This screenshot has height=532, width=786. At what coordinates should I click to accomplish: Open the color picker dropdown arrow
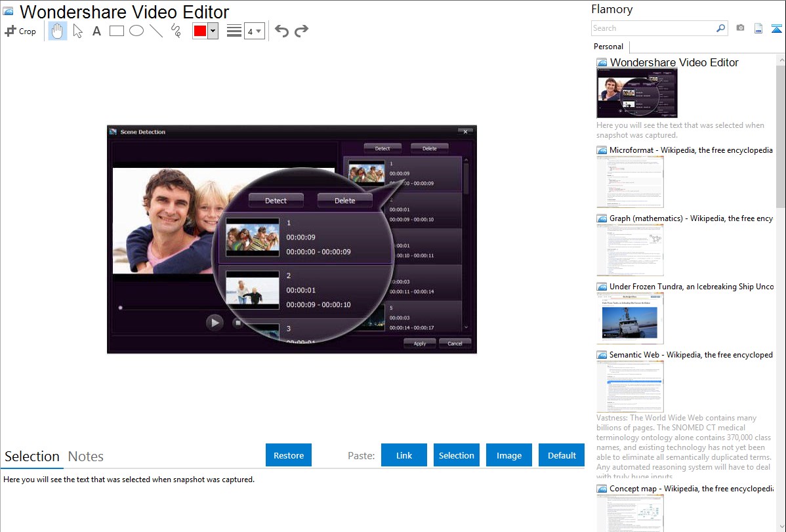click(x=213, y=31)
